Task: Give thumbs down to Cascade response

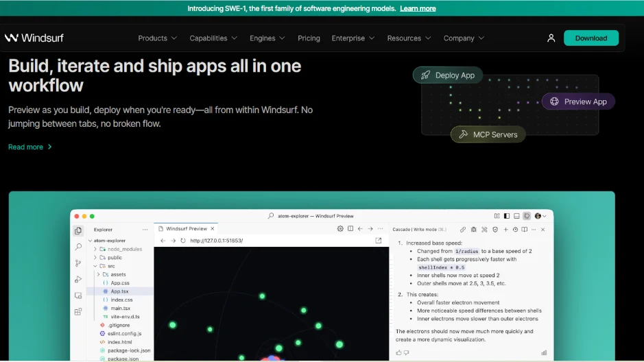Action: 407,352
